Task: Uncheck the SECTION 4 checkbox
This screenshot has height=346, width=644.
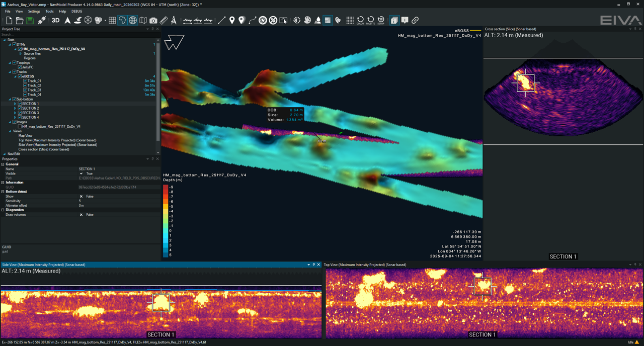Action: [x=20, y=117]
